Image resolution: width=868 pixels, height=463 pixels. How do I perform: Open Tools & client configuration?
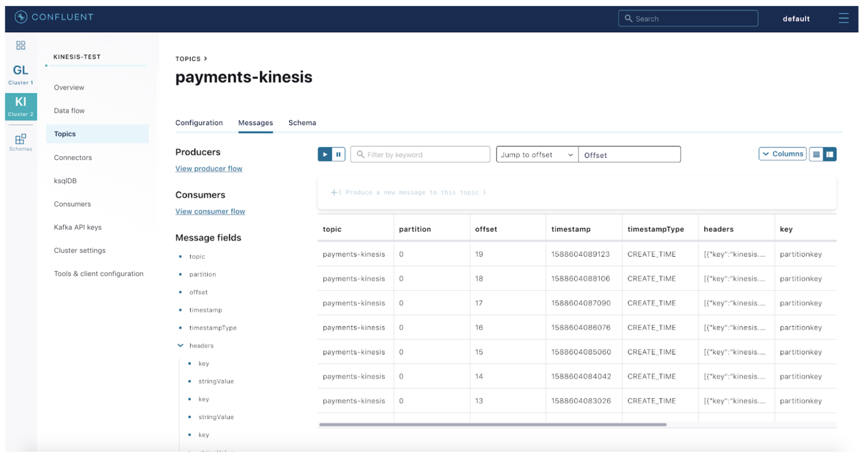(x=99, y=274)
